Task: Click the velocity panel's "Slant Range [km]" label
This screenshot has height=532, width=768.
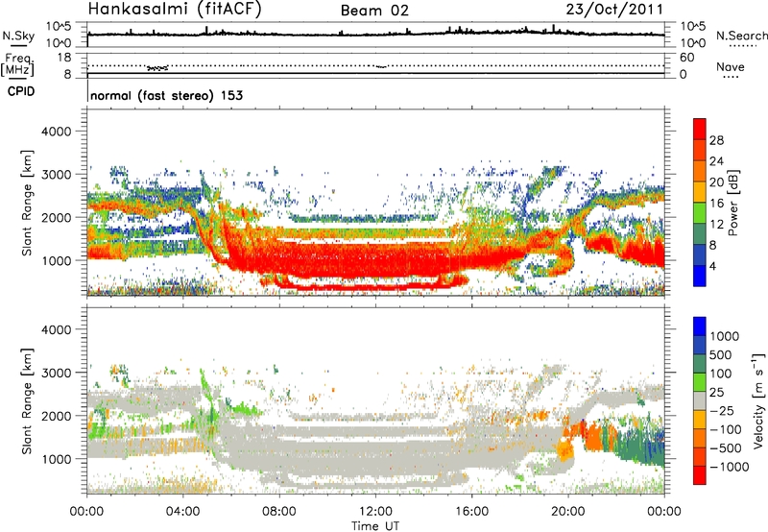Action: point(27,401)
